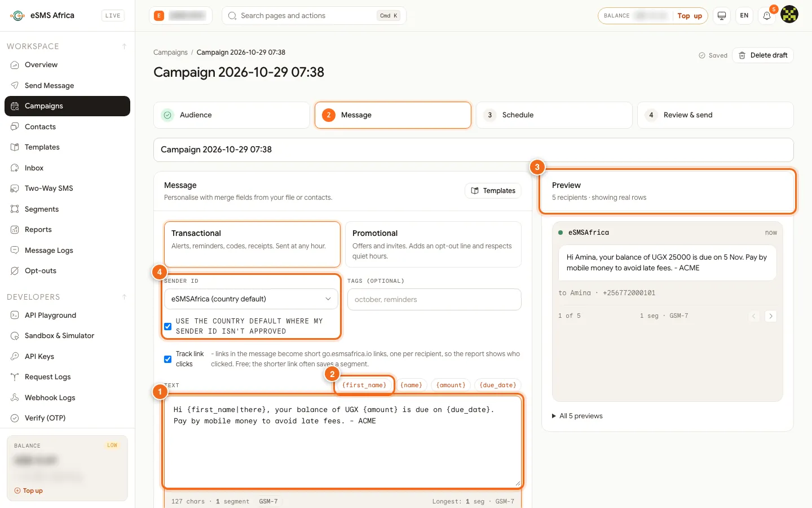Select the Message step tab

[393, 115]
